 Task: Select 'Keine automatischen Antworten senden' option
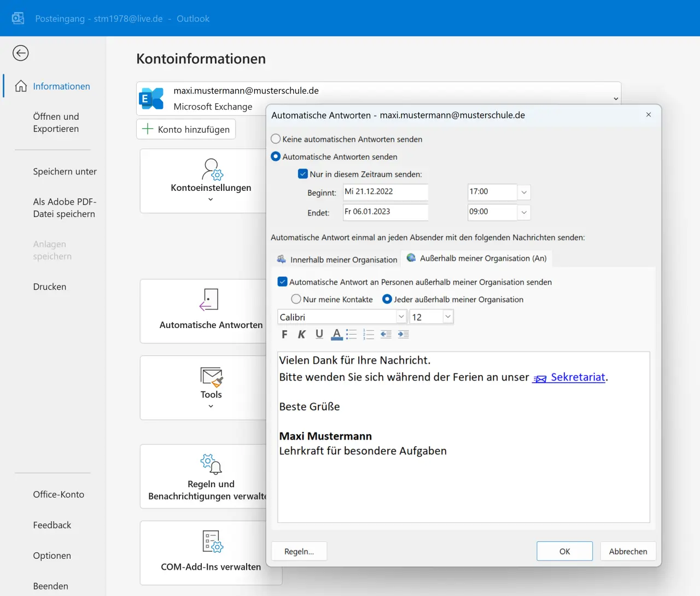(x=276, y=139)
